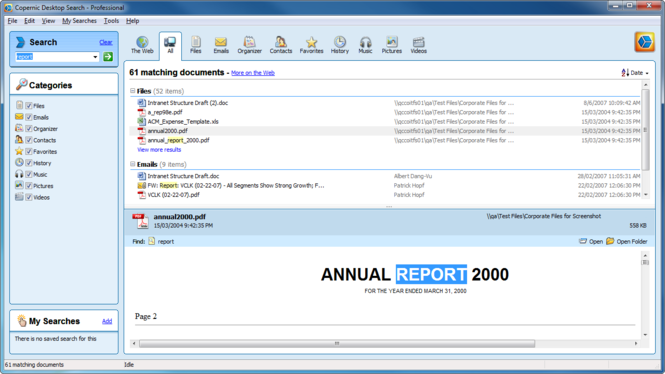Uncheck the Pictures category checkbox
Screen dimensions: 665x374
pos(29,186)
